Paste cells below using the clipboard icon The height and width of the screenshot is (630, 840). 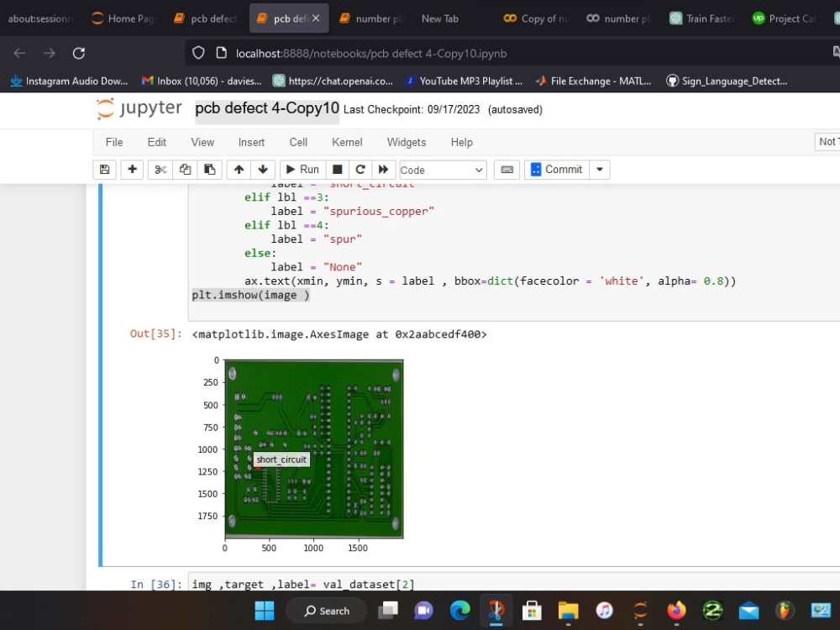click(x=209, y=170)
